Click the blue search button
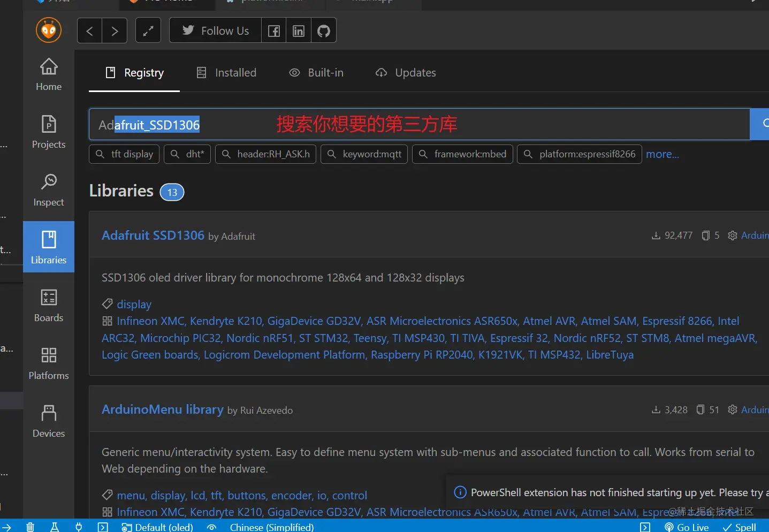The width and height of the screenshot is (769, 532). pos(760,124)
